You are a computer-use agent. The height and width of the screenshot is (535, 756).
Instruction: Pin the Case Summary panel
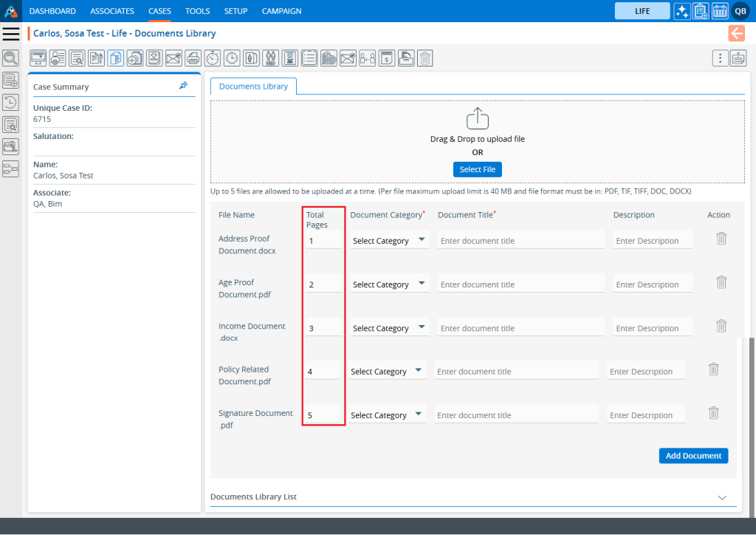183,86
